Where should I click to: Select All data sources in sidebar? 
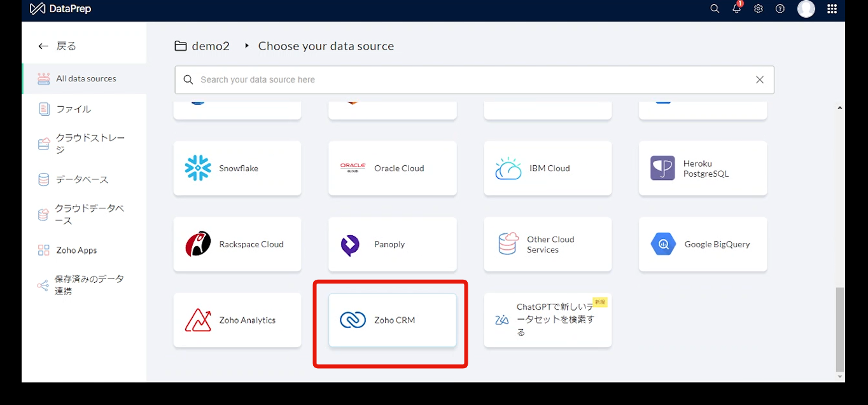[x=85, y=79]
